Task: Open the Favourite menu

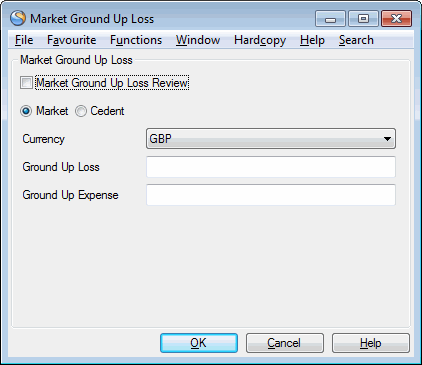Action: [72, 40]
